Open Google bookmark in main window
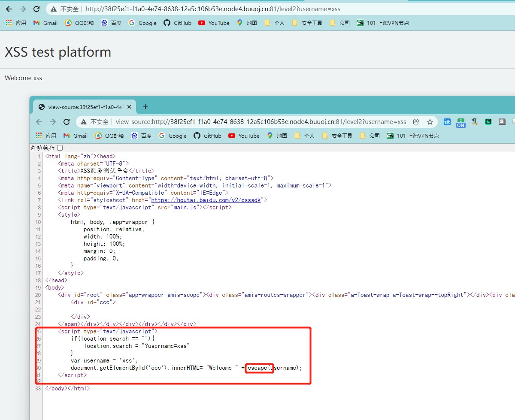This screenshot has width=515, height=420. coord(142,23)
